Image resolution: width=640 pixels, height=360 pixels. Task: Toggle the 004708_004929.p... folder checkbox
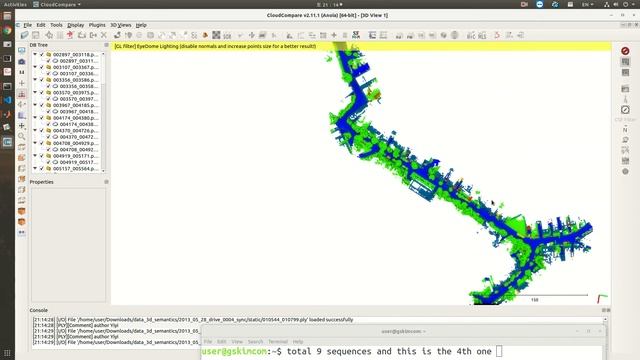(x=42, y=143)
